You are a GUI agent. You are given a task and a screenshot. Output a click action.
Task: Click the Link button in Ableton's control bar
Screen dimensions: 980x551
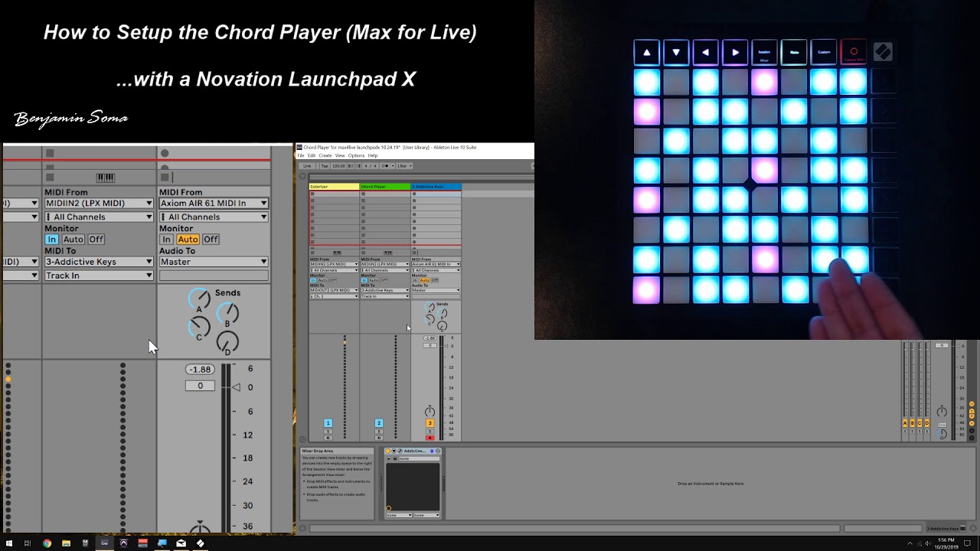(307, 166)
